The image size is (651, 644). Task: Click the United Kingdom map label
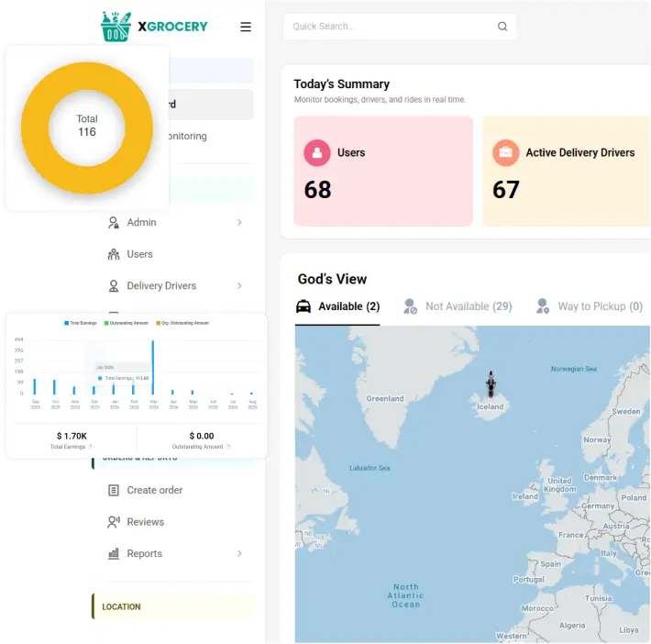(x=559, y=485)
